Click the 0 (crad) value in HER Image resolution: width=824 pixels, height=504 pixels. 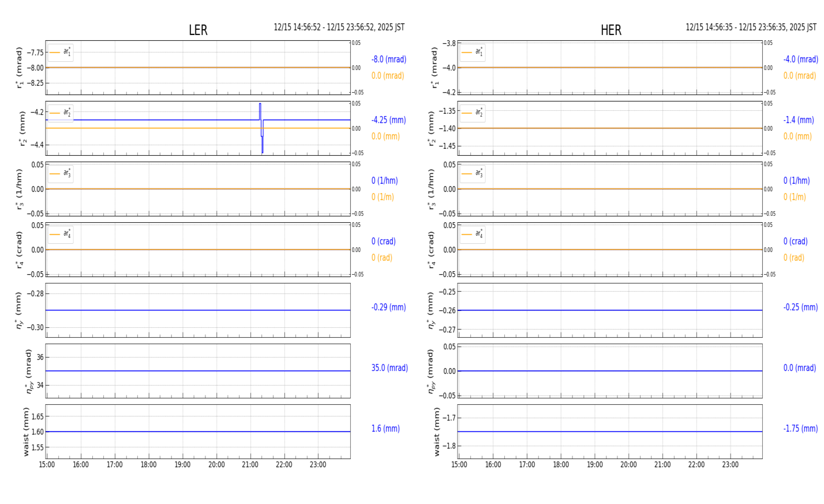[x=795, y=242]
